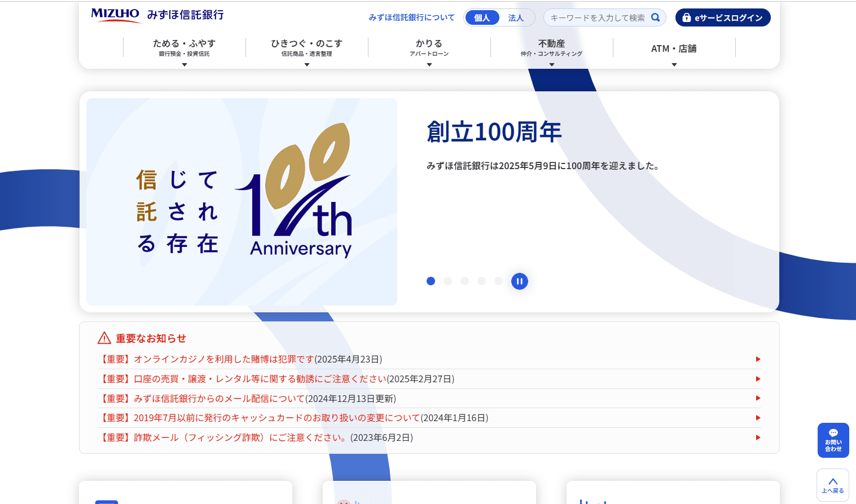The height and width of the screenshot is (504, 856).
Task: Expand arrow under ひきつぐ・のこす
Action: pos(307,65)
